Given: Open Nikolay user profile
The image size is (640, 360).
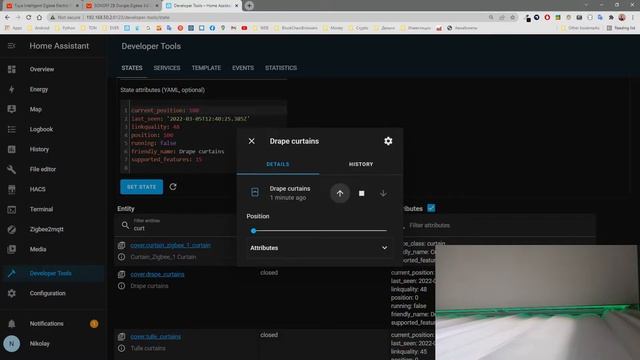Looking at the screenshot, I should pos(40,344).
